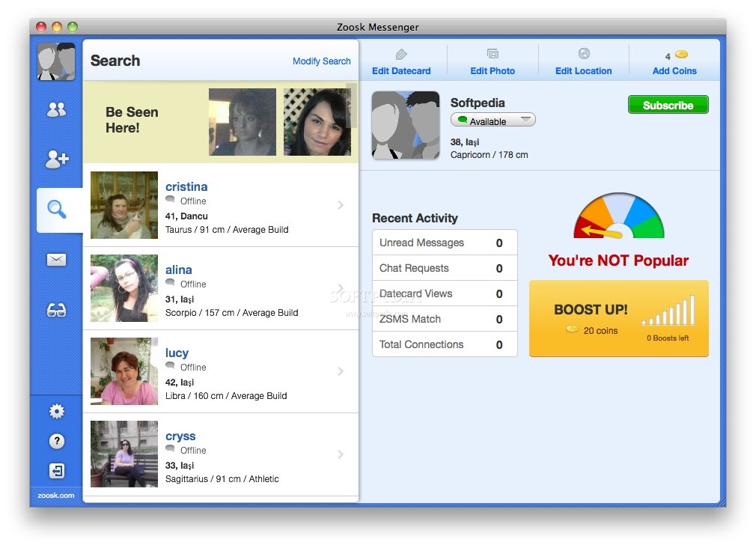The height and width of the screenshot is (548, 756).
Task: Click the Total Connections row
Action: (x=445, y=344)
